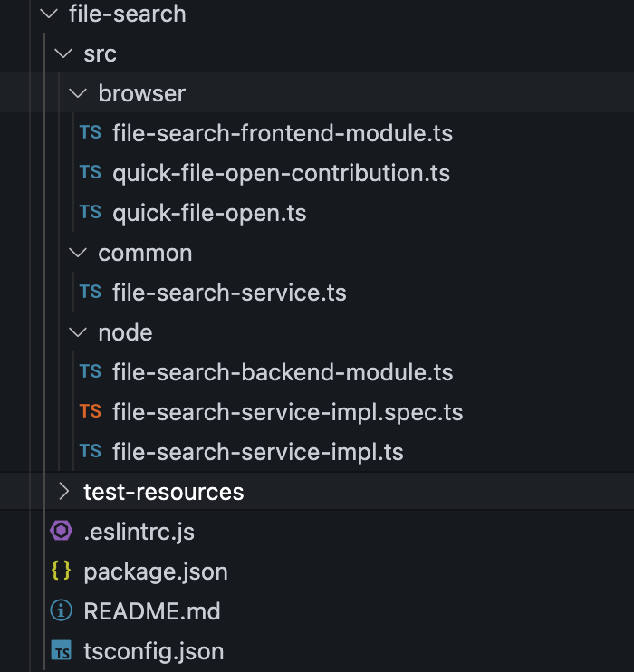Collapse the node folder chevron
Screen dimensions: 634x672
(x=78, y=332)
